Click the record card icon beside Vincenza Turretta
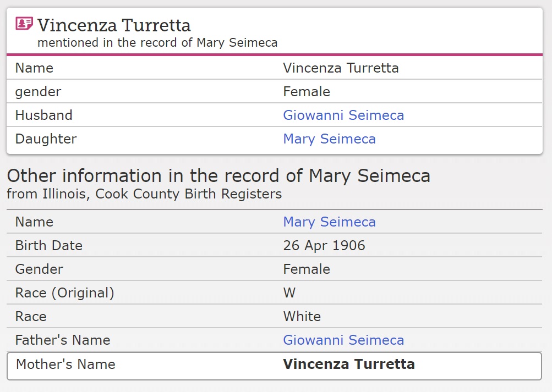 click(24, 24)
